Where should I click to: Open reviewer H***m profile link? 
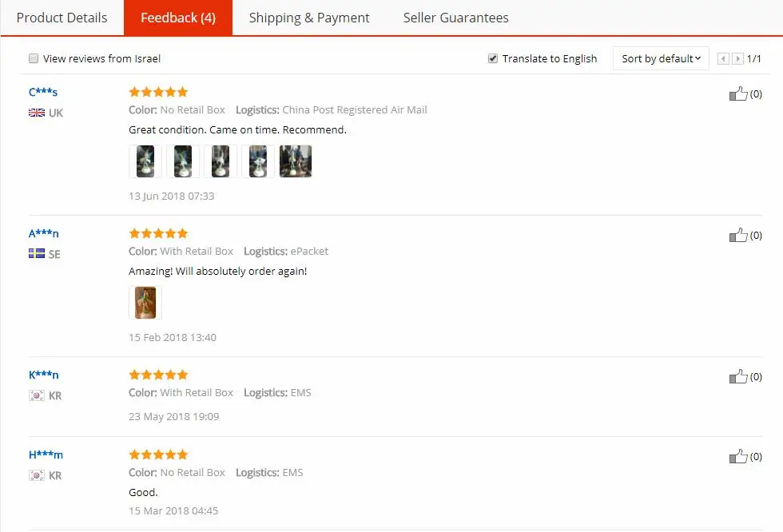[46, 455]
